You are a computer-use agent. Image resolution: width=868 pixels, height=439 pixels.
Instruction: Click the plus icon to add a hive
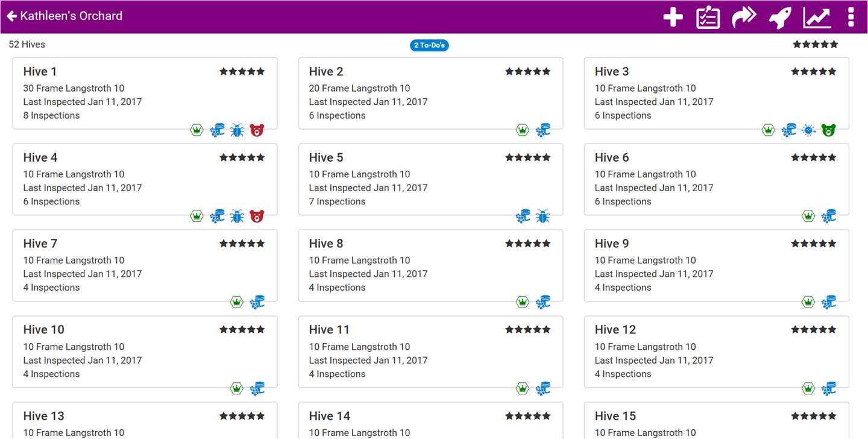[x=673, y=17]
